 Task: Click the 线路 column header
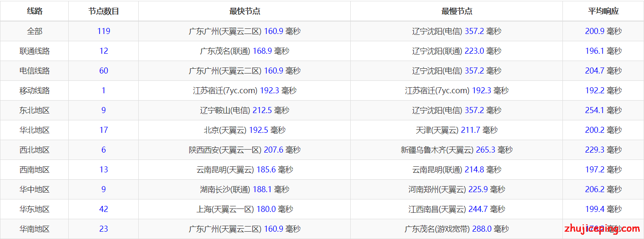click(x=34, y=11)
